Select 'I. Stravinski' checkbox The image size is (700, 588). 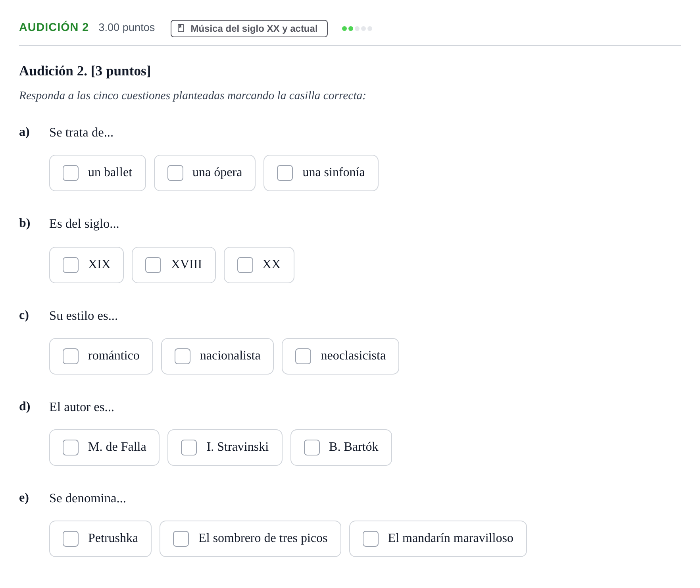pos(189,448)
